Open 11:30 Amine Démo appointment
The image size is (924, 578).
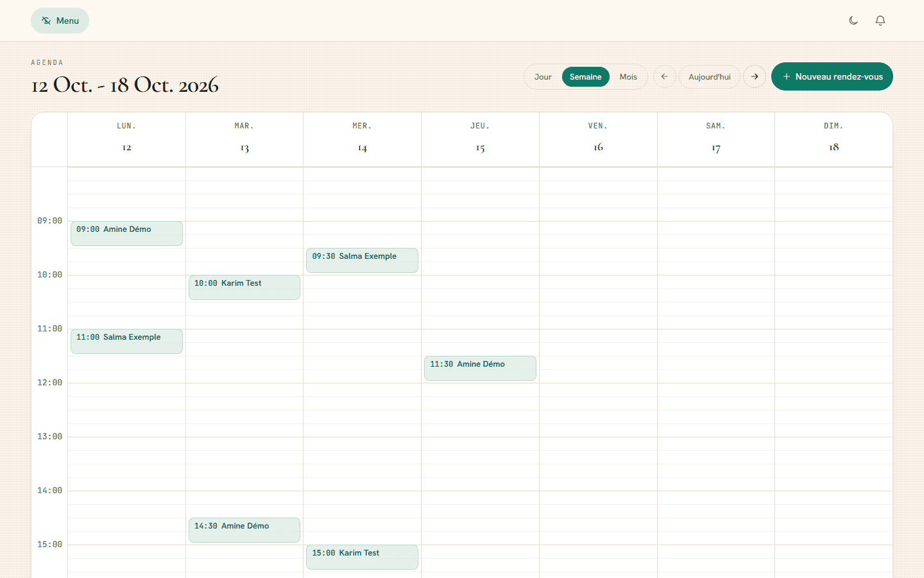pos(480,369)
